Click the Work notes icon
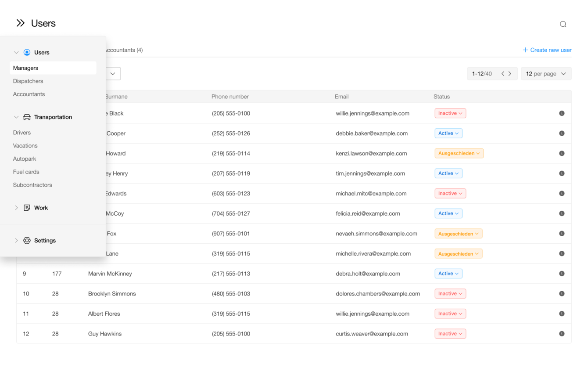 27,208
